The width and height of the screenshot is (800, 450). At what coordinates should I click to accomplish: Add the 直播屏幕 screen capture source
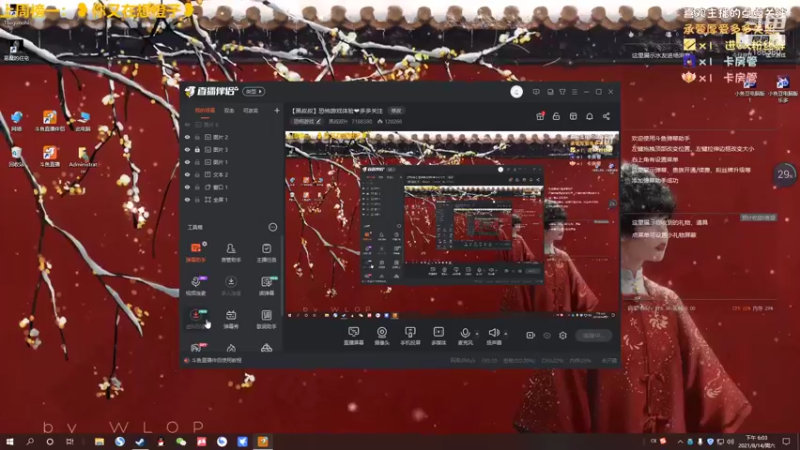[353, 336]
